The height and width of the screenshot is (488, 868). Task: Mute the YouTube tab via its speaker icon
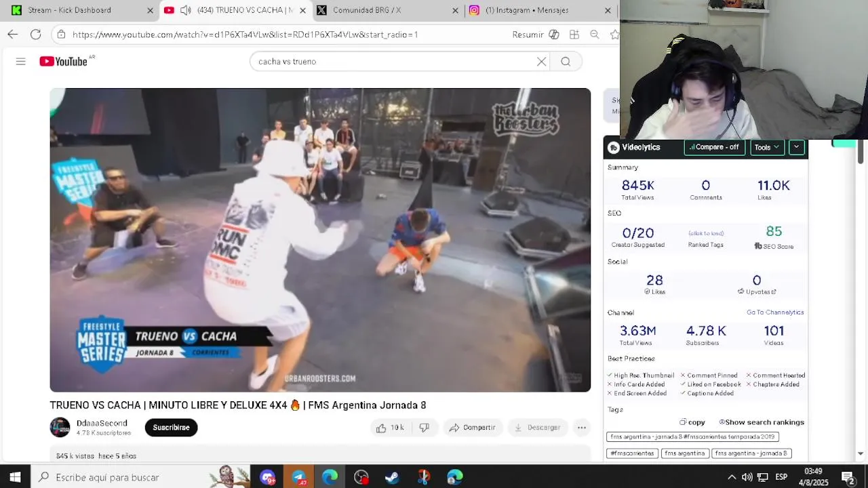[x=185, y=10]
